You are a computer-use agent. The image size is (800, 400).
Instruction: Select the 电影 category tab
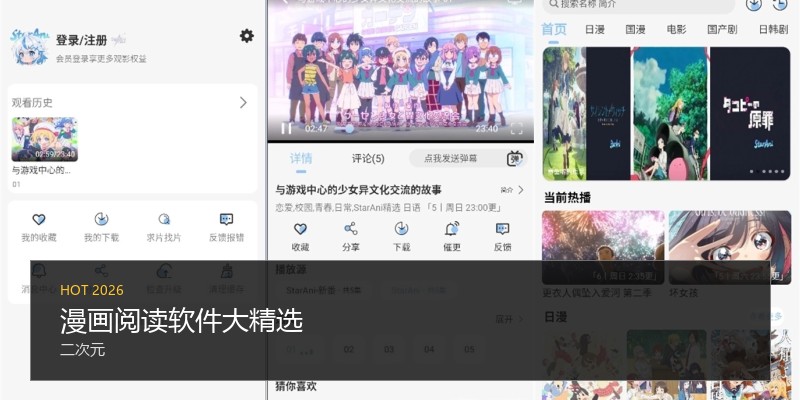(x=677, y=29)
